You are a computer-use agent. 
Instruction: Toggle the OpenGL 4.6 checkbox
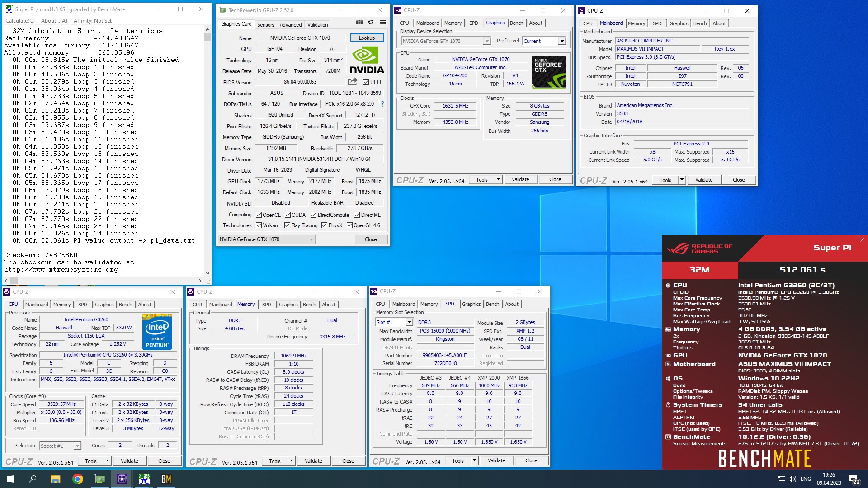coord(349,225)
